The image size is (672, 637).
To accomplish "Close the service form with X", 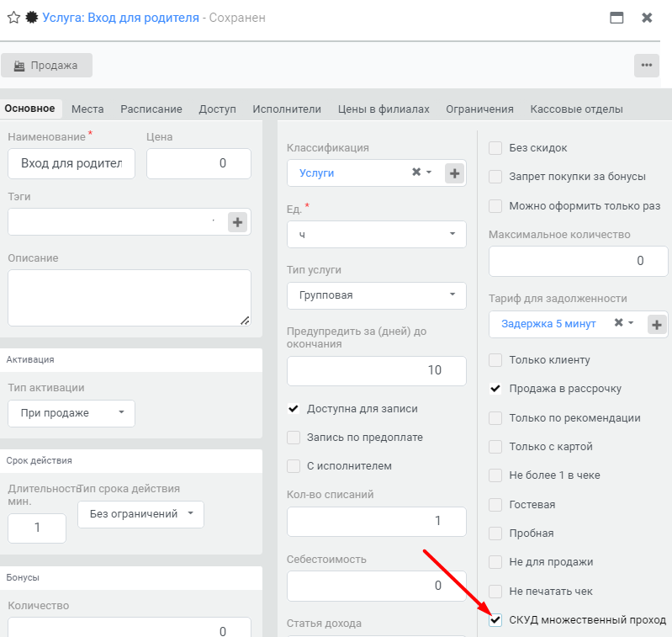I will (647, 18).
